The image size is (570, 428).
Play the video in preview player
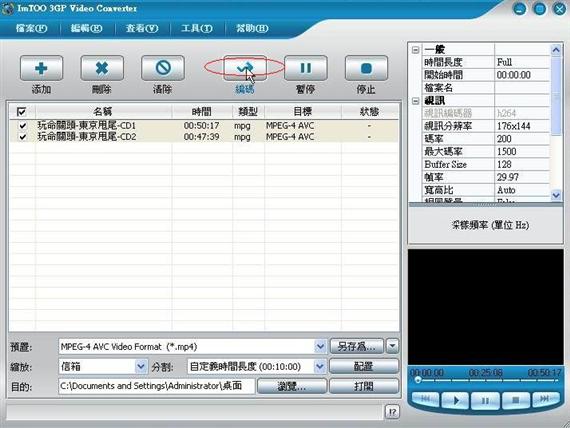pyautogui.click(x=455, y=400)
